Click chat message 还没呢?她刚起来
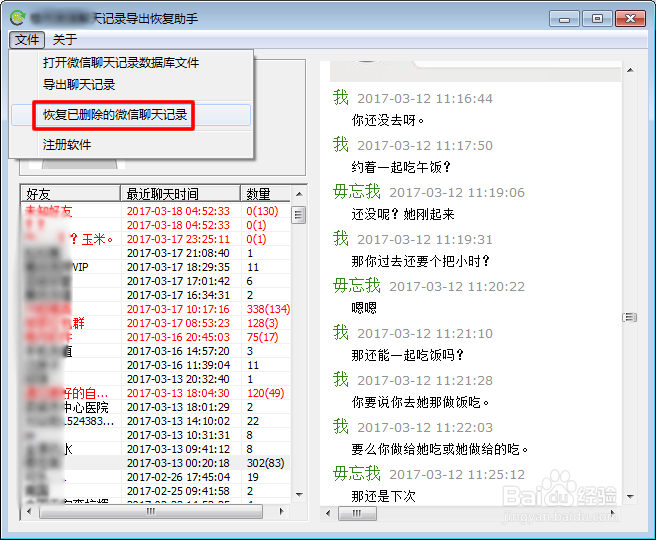 click(402, 214)
